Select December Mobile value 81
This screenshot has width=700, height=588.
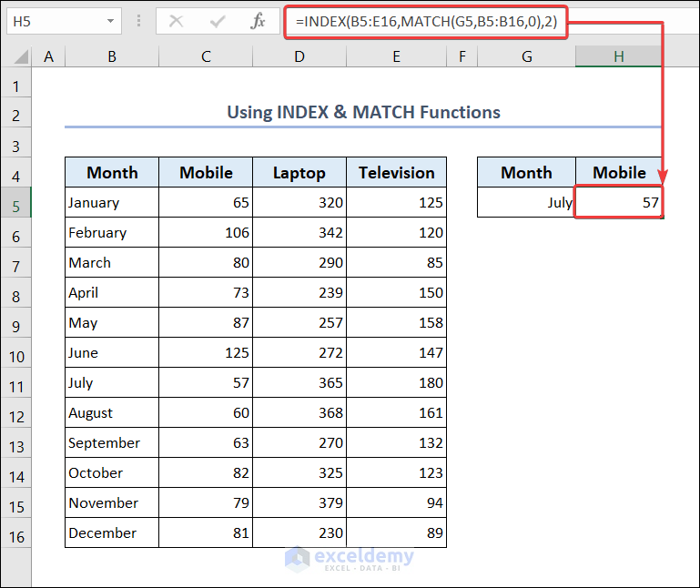coord(206,532)
